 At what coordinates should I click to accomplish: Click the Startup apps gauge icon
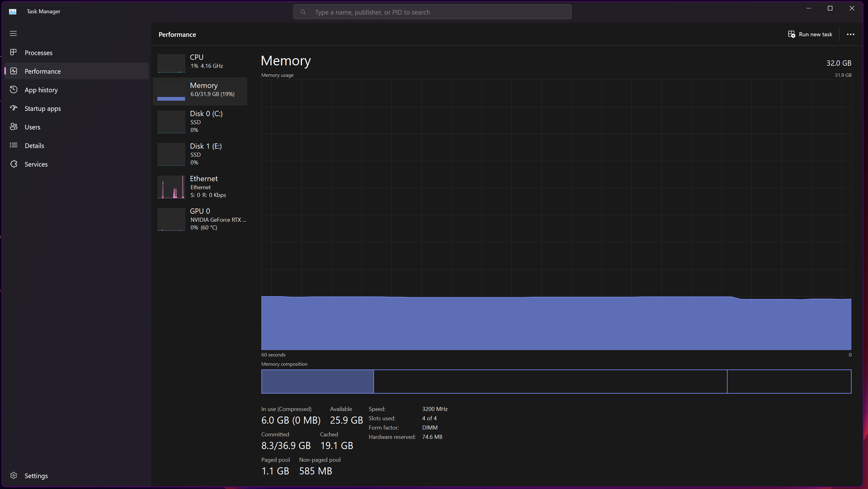click(14, 108)
